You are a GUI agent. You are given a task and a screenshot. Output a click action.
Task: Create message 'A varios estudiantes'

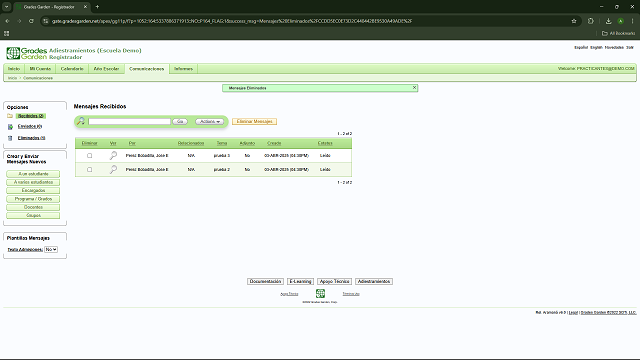tap(33, 182)
